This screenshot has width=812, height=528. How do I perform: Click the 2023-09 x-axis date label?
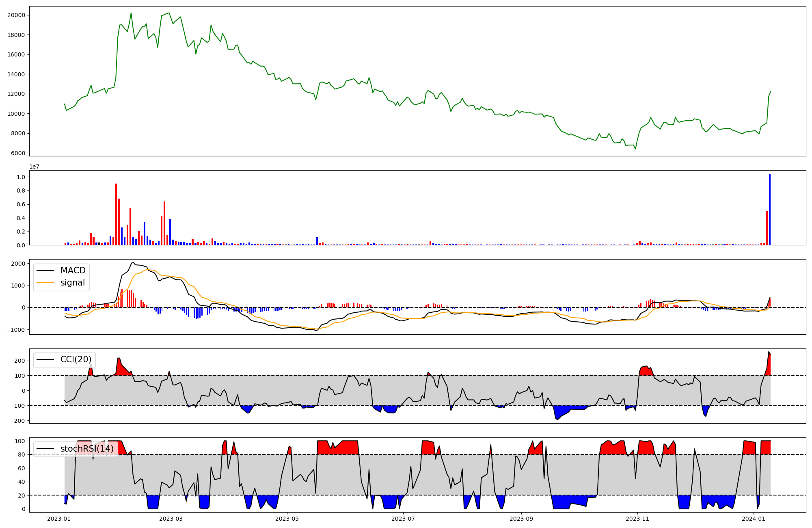click(x=521, y=519)
